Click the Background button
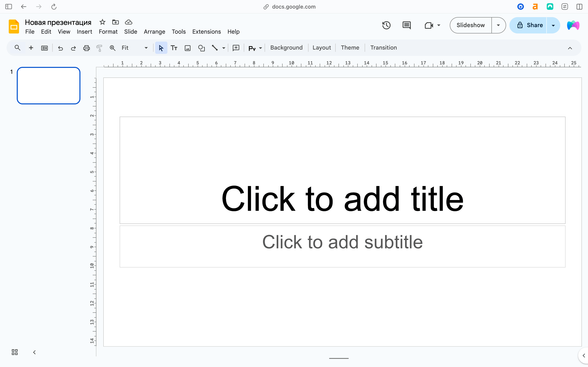This screenshot has width=588, height=367. [x=286, y=48]
